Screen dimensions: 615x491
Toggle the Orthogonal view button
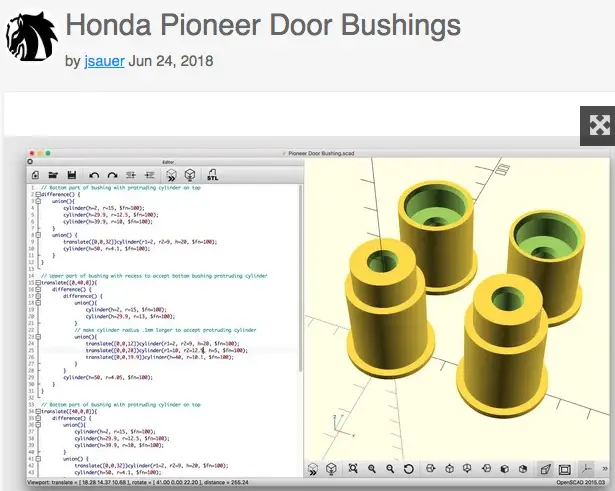pyautogui.click(x=564, y=469)
